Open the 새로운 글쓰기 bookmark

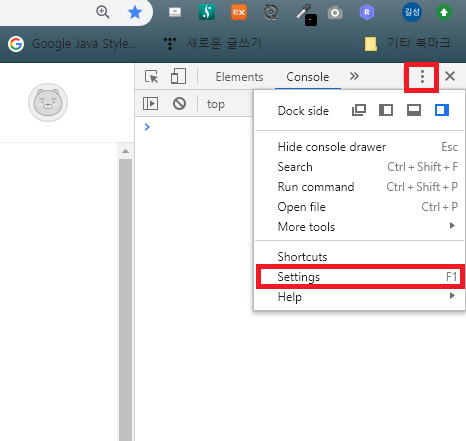tap(213, 44)
